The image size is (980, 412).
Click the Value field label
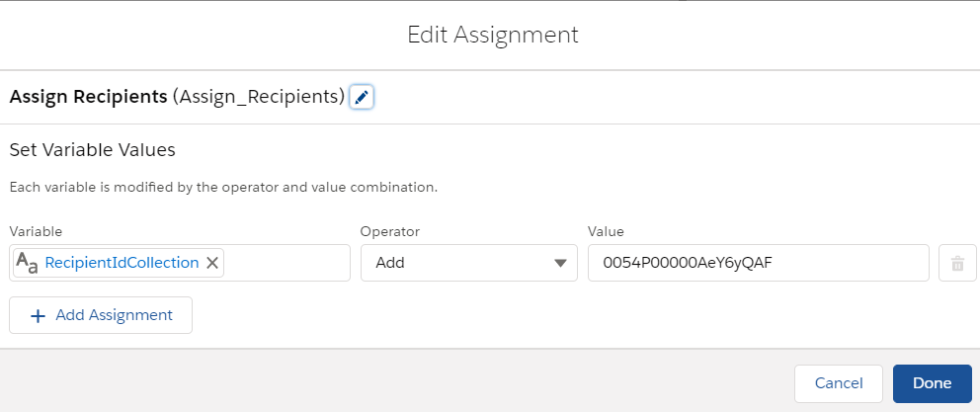(606, 231)
